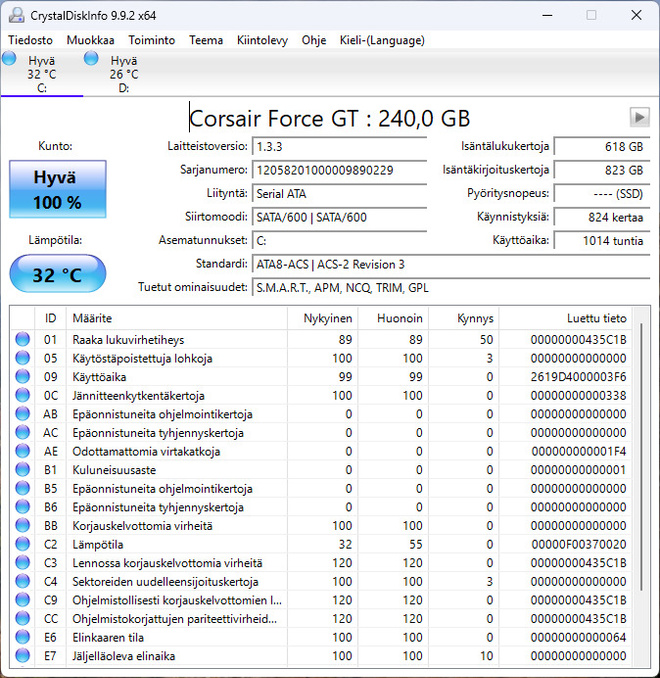This screenshot has height=678, width=660.
Task: Select the D: drive health status orb
Action: tap(91, 58)
